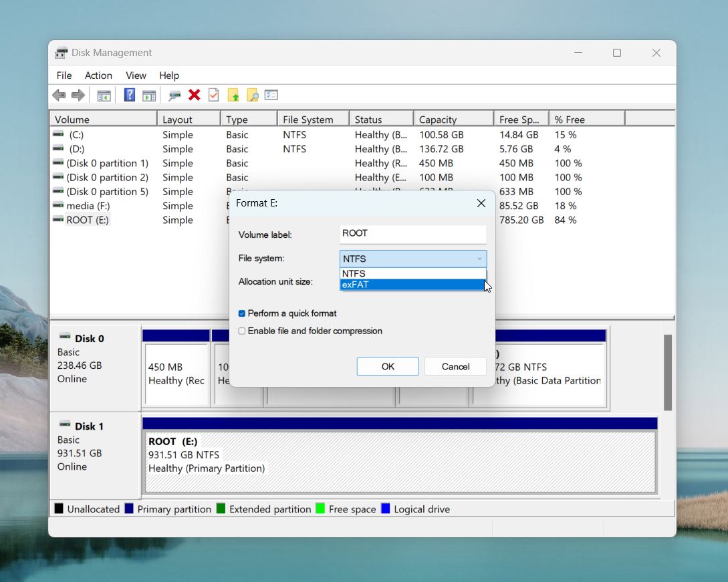Click the dark blue Primary partition legend swatch
728x582 pixels.
(129, 508)
